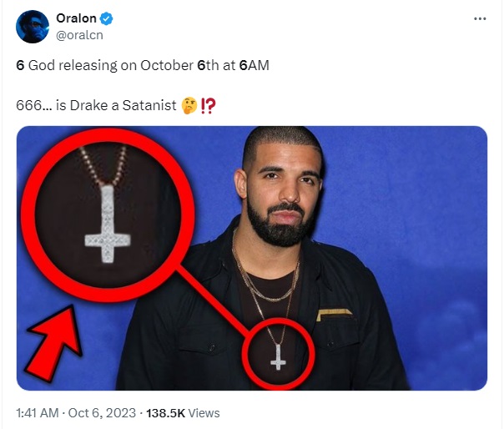Click the small circled cross pendant
The image size is (504, 429).
pos(278,356)
